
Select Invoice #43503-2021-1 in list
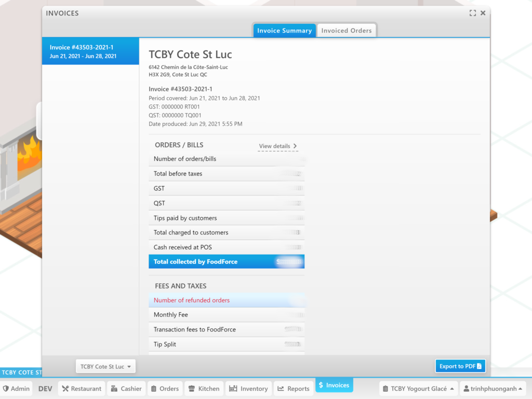90,51
